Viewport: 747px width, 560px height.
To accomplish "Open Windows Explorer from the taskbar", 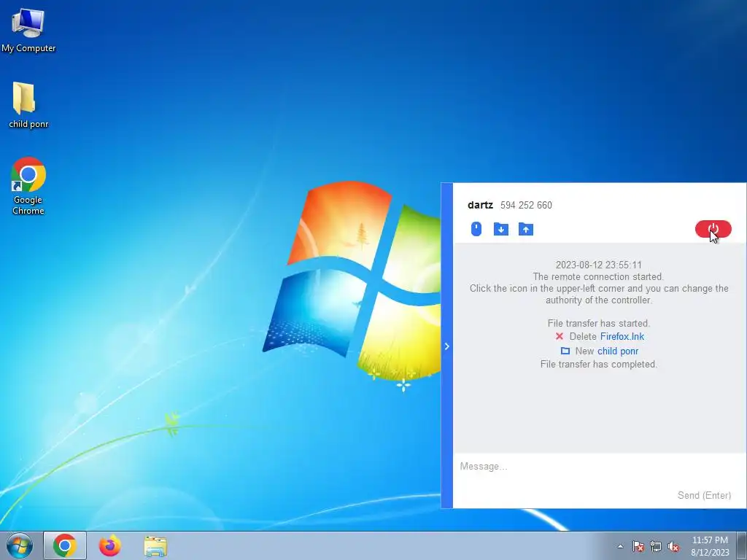I will point(155,546).
